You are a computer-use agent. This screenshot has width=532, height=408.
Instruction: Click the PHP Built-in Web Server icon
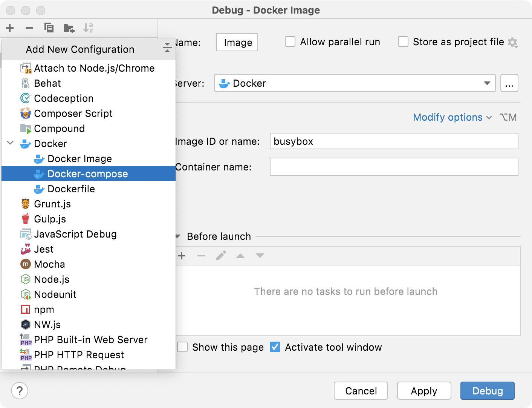pyautogui.click(x=26, y=340)
